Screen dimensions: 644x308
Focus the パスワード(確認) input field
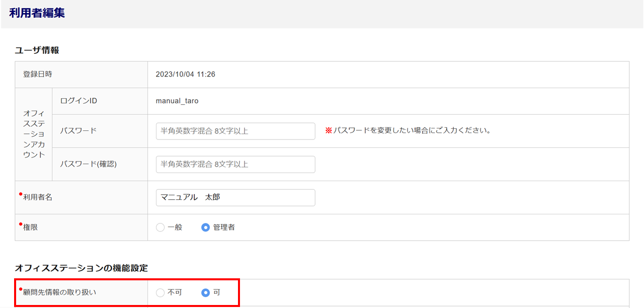[x=235, y=164]
